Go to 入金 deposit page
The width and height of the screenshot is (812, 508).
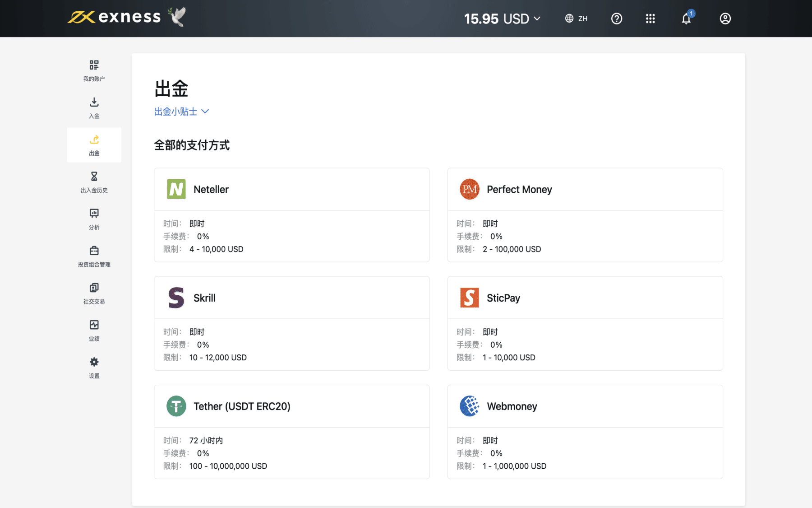tap(94, 107)
